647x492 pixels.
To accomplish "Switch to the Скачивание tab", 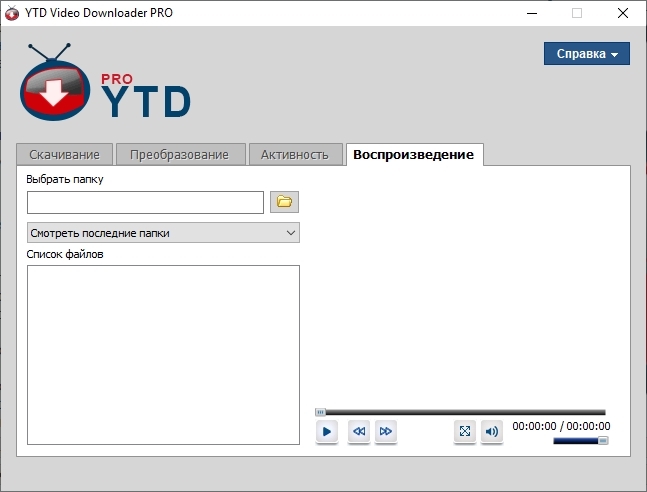I will [64, 155].
